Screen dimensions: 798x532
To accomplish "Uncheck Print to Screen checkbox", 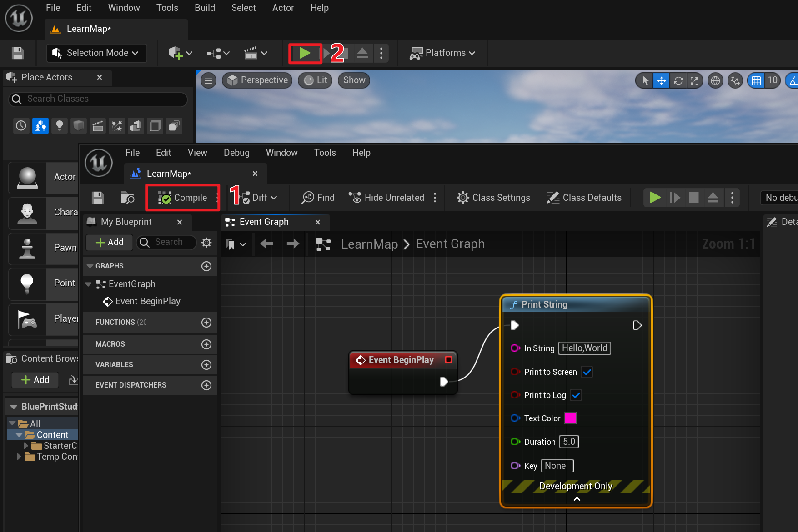I will (x=587, y=372).
